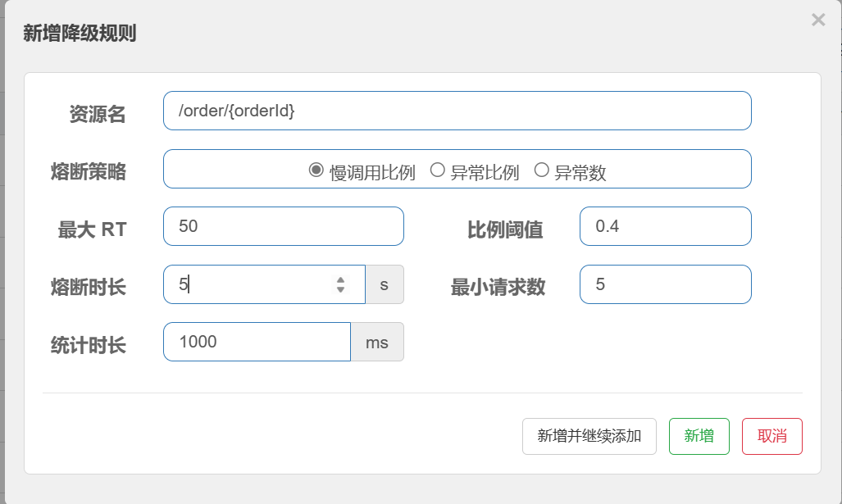Click the 熔断策略 field label
842x504 pixels.
coord(89,171)
